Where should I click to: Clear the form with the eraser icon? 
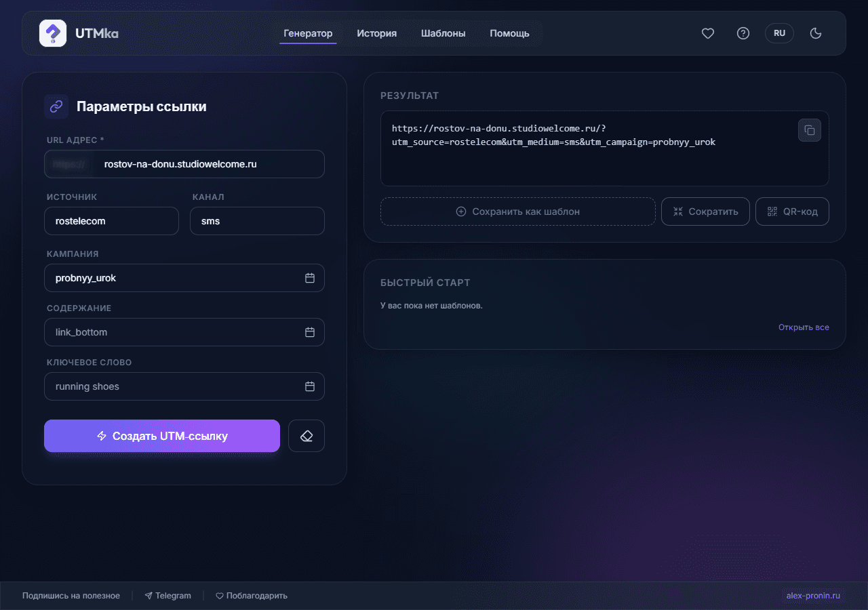[x=307, y=436]
